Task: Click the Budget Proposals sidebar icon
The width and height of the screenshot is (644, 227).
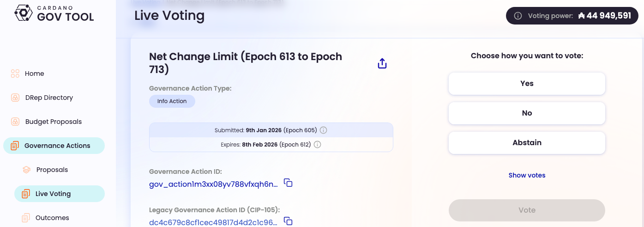Action: point(15,122)
